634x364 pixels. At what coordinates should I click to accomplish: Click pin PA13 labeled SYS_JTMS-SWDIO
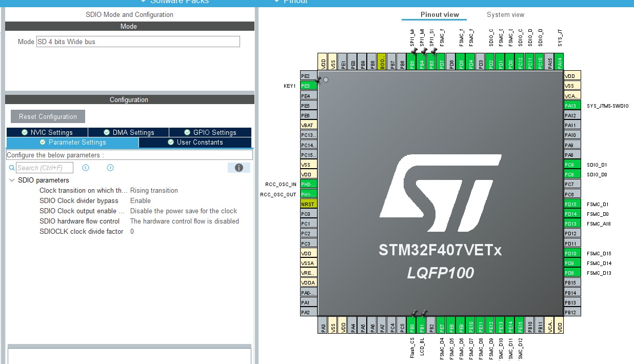[571, 106]
